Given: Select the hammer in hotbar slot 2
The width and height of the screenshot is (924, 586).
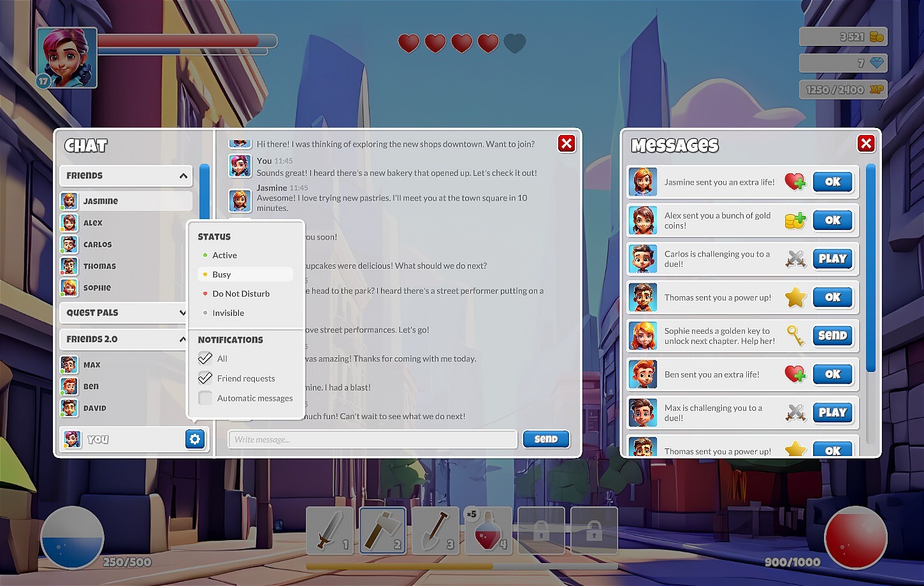Looking at the screenshot, I should click(x=382, y=531).
